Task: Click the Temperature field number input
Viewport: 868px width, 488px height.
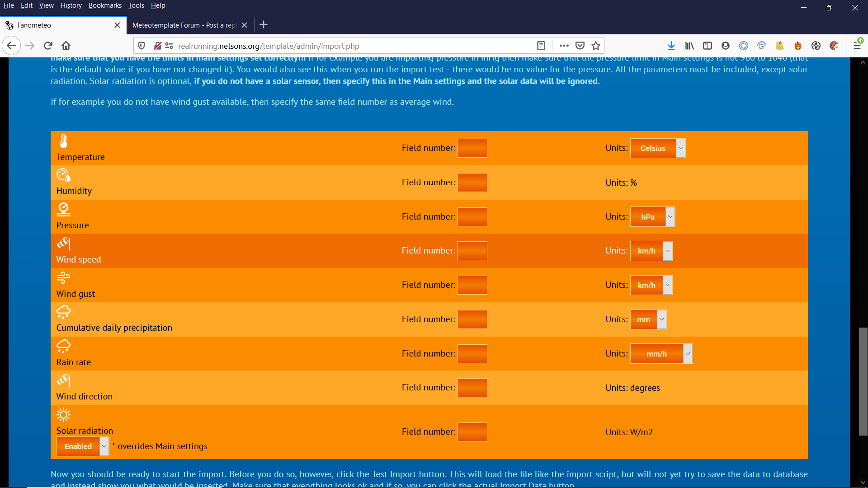Action: [472, 148]
